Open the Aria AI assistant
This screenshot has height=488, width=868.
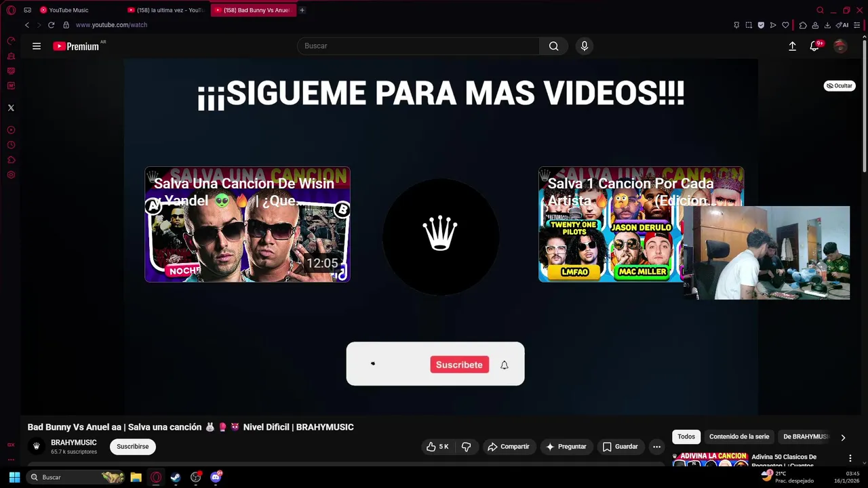point(842,25)
